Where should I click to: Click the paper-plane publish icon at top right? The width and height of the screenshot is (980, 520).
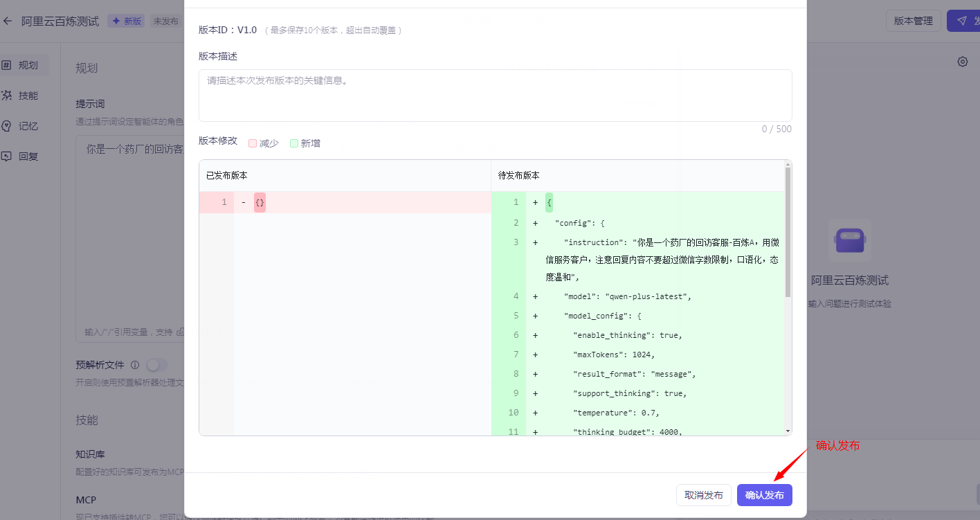(961, 21)
